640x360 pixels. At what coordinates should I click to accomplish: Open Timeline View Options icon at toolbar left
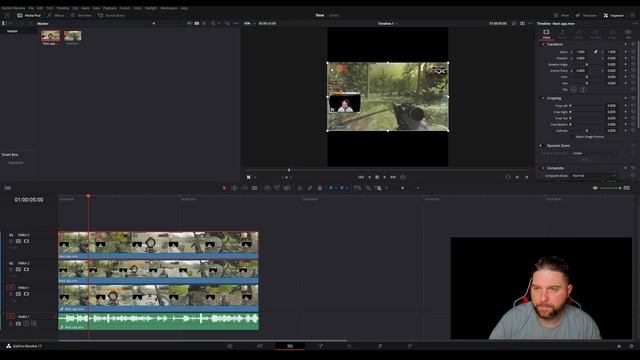tap(8, 188)
